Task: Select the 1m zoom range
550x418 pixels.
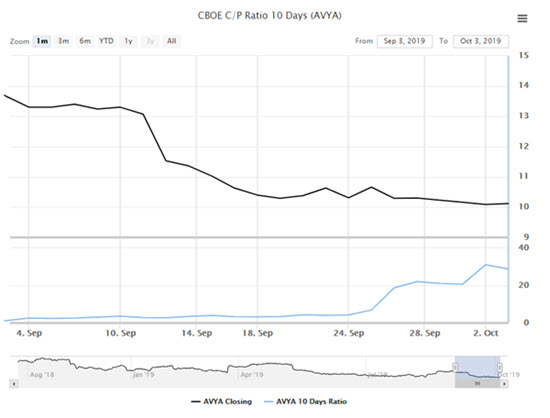Action: (x=42, y=41)
